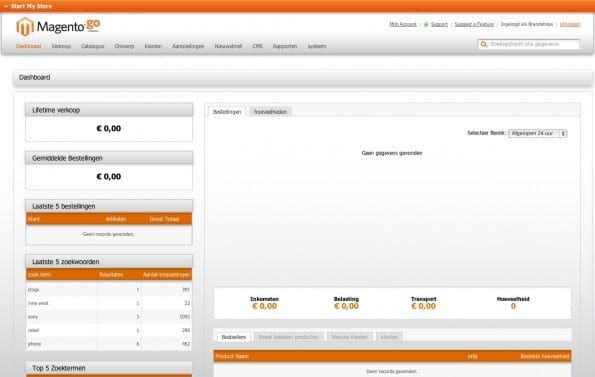
Task: Click the Laatste 5 bestellingen header
Action: click(x=109, y=206)
